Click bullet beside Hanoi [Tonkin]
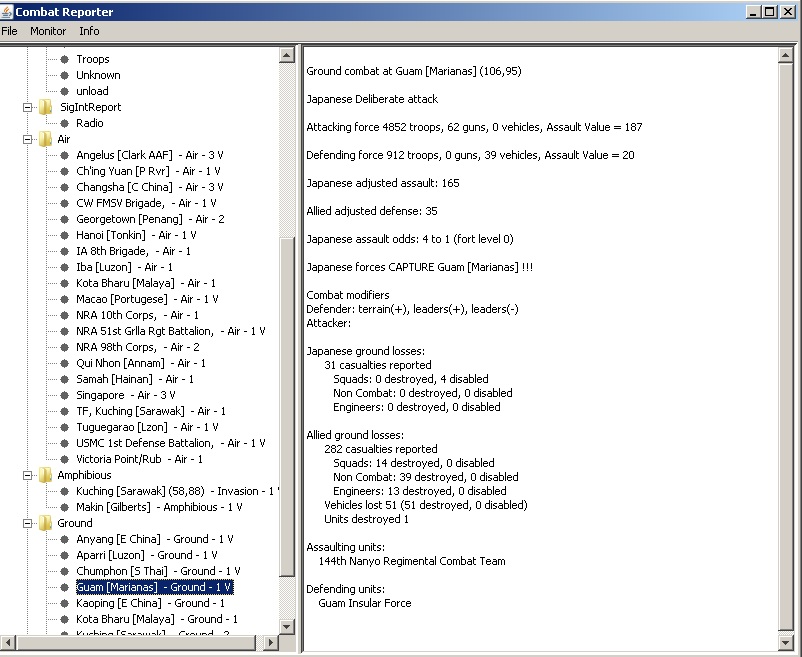 pos(64,235)
